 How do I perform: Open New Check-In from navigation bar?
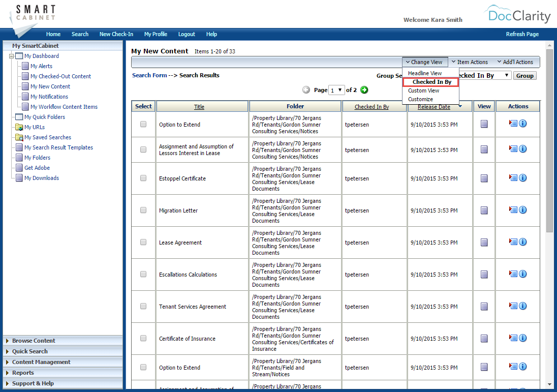pos(116,34)
